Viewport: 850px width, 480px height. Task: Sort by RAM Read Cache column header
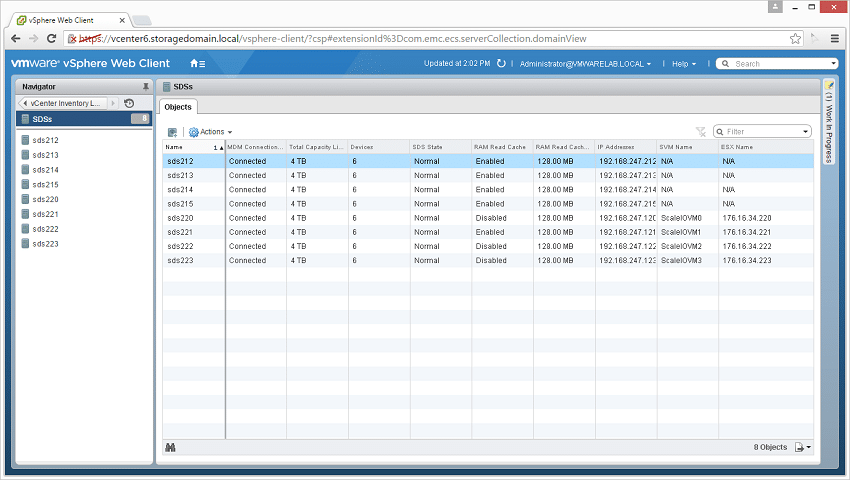pyautogui.click(x=502, y=147)
